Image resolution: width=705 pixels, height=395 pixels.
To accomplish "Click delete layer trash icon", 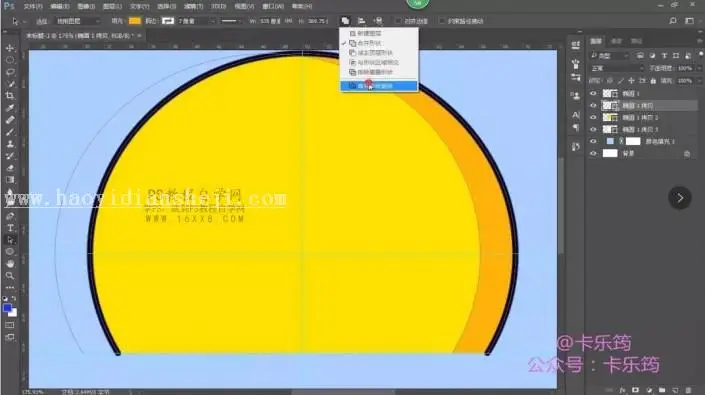I will (688, 390).
